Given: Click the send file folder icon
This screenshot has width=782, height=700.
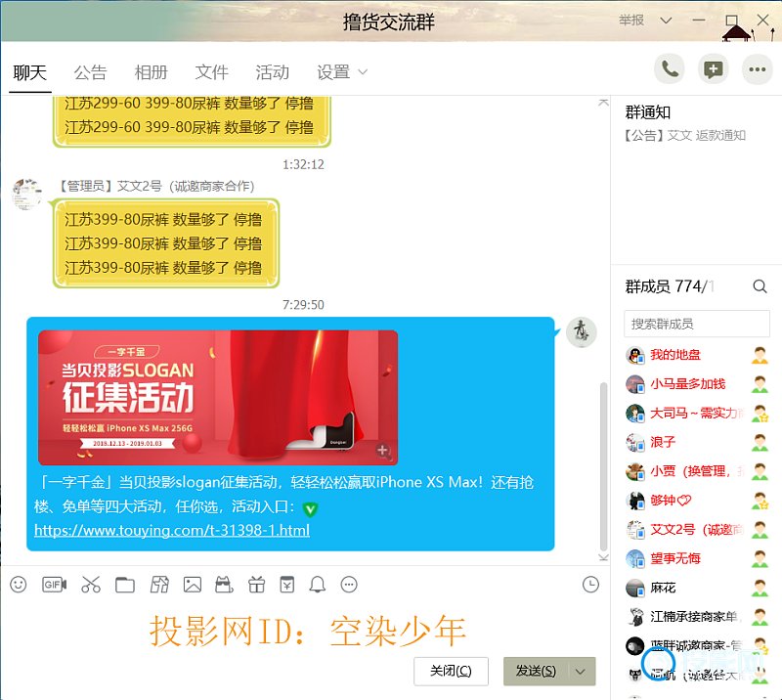Looking at the screenshot, I should click(x=125, y=585).
